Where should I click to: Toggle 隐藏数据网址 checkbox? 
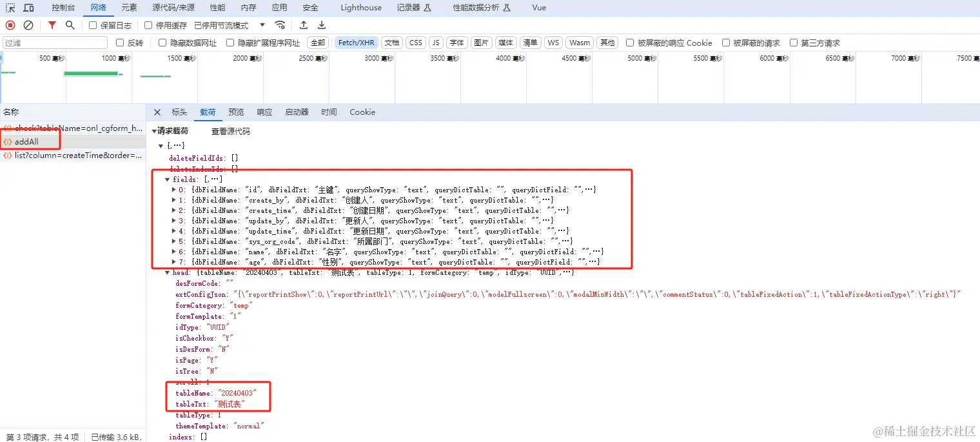tap(162, 43)
